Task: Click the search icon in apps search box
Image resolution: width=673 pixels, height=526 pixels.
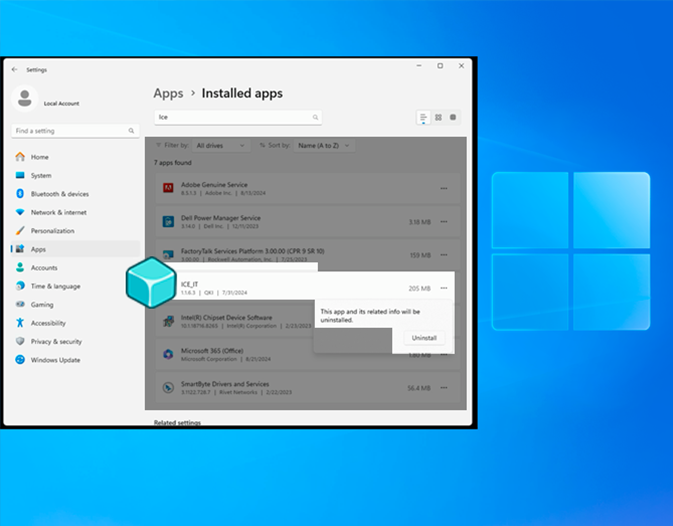Action: point(315,117)
